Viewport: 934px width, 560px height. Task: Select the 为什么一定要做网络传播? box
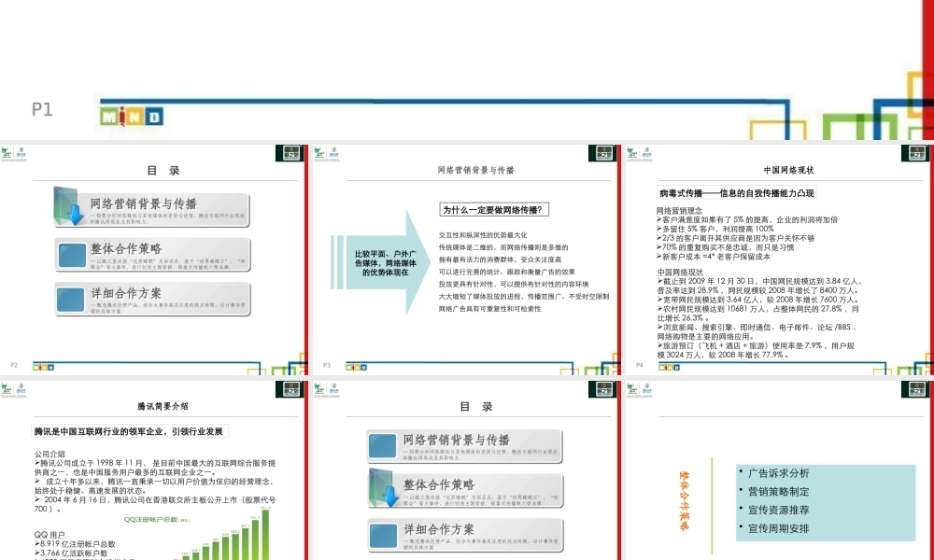[494, 210]
